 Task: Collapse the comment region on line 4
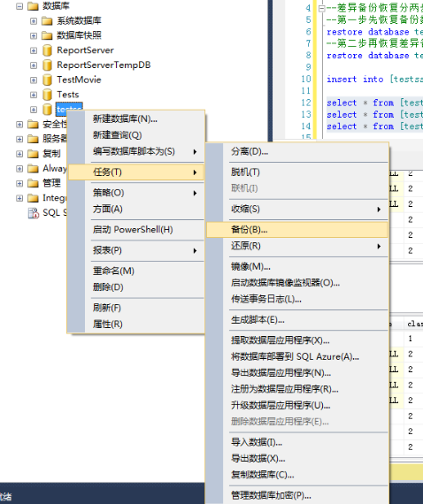321,9
